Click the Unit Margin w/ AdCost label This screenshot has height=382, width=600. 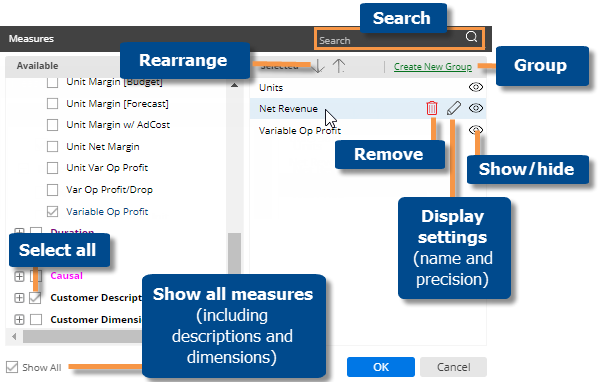118,125
